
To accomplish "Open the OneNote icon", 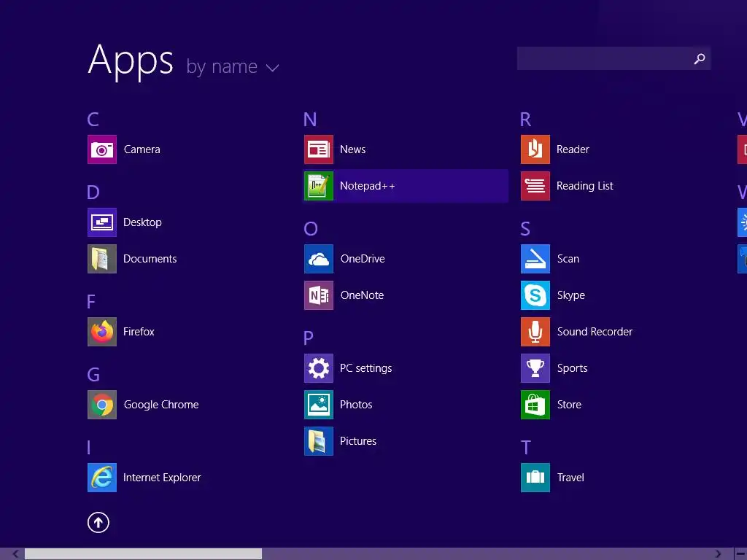I will 319,296.
